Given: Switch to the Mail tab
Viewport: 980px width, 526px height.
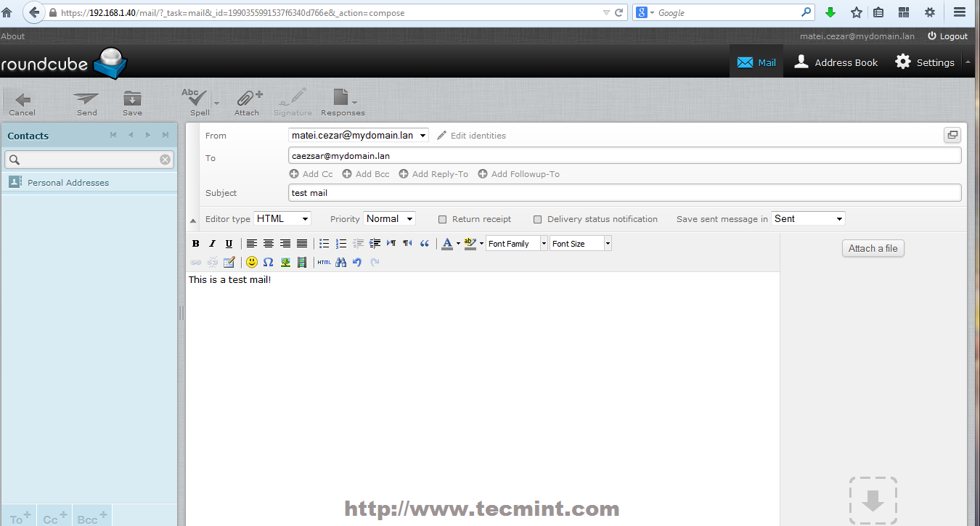Looking at the screenshot, I should click(756, 62).
